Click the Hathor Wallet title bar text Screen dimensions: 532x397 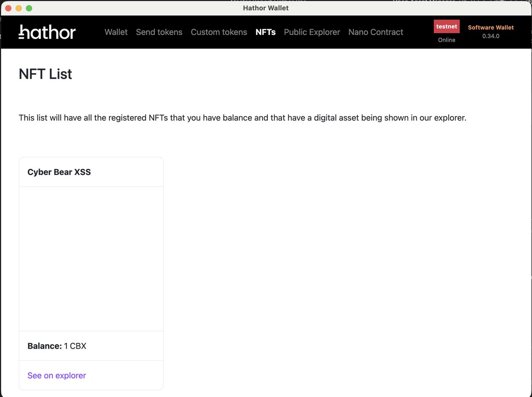point(266,8)
